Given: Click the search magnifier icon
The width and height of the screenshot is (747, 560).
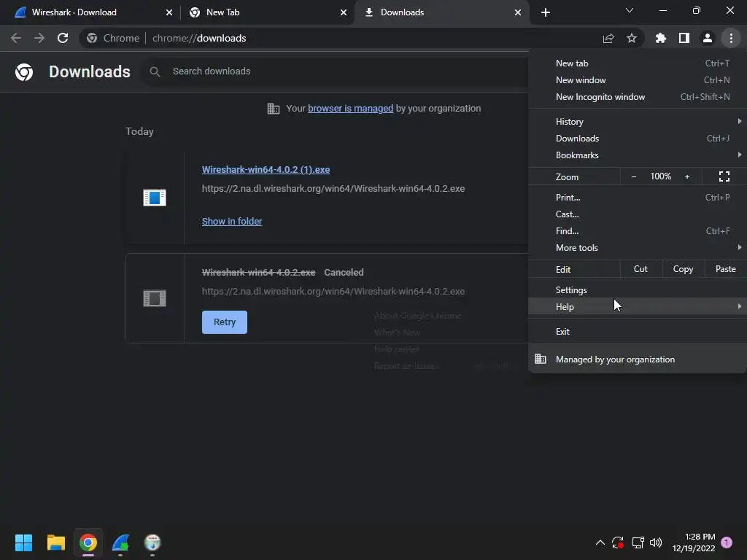Looking at the screenshot, I should (155, 71).
